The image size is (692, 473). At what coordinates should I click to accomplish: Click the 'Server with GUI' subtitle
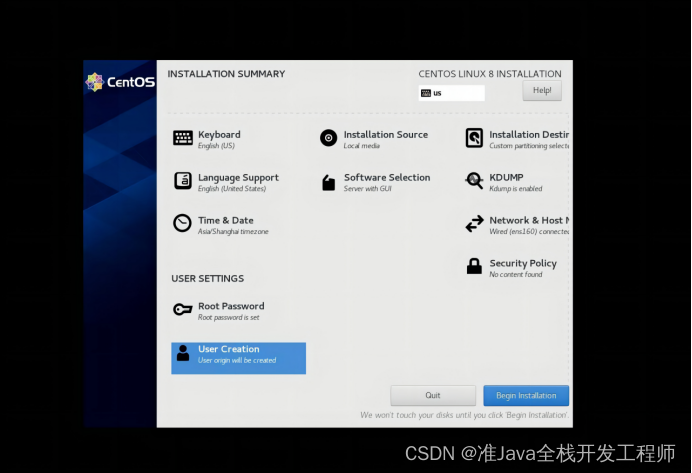click(368, 188)
